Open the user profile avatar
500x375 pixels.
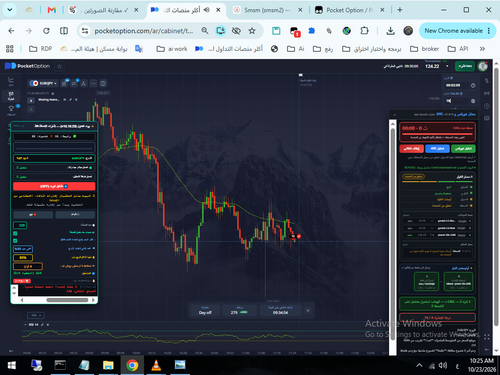[x=482, y=66]
